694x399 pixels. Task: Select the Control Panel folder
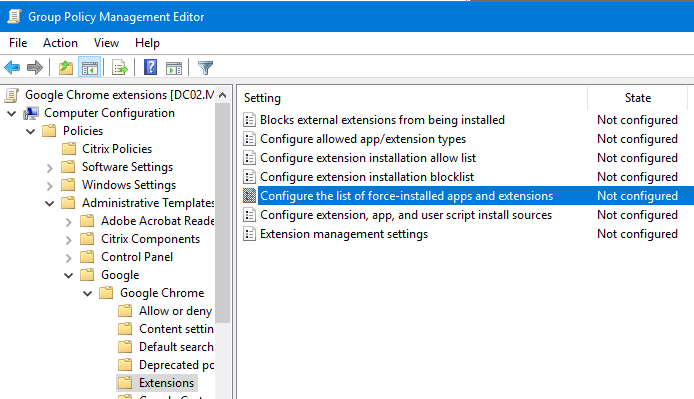click(x=137, y=257)
